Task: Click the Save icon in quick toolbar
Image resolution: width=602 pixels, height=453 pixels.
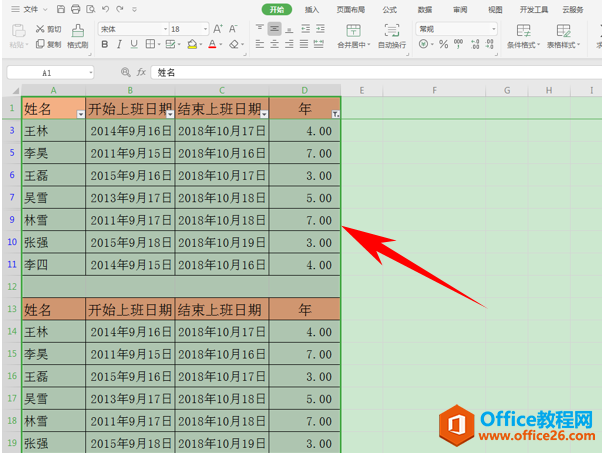Action: coord(61,9)
